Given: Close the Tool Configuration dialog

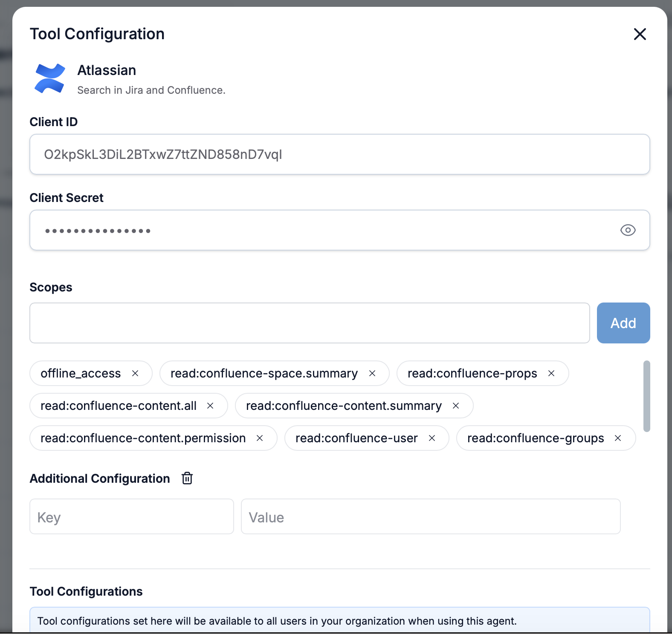Looking at the screenshot, I should point(640,34).
